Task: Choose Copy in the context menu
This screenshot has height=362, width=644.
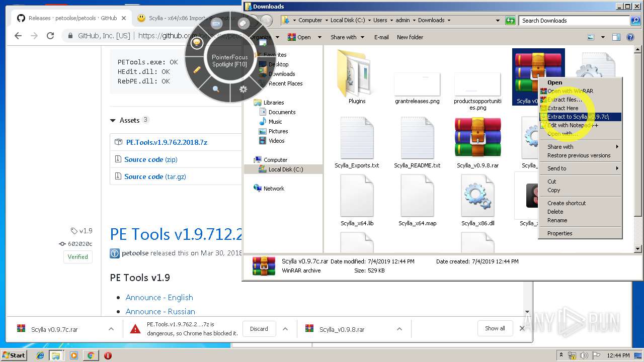Action: 581,190
